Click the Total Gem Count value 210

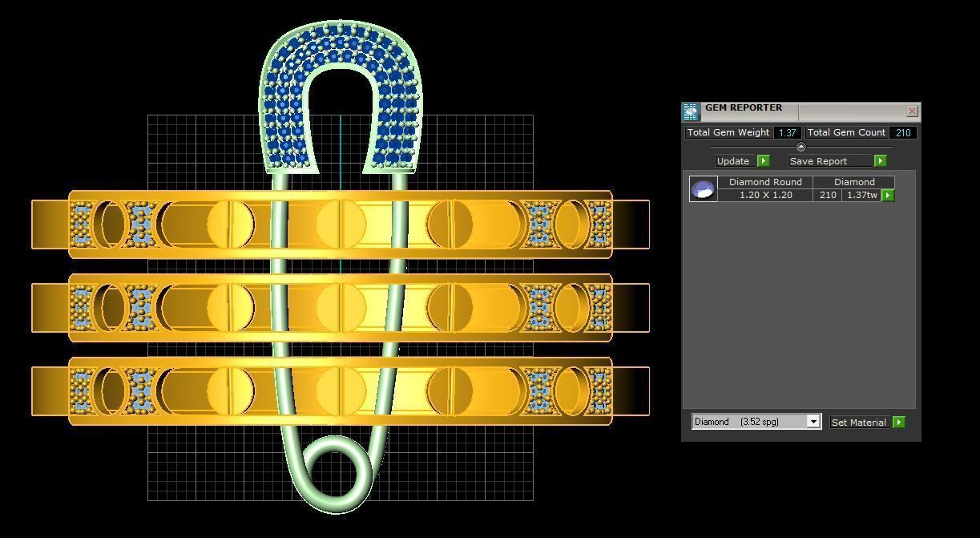point(903,132)
